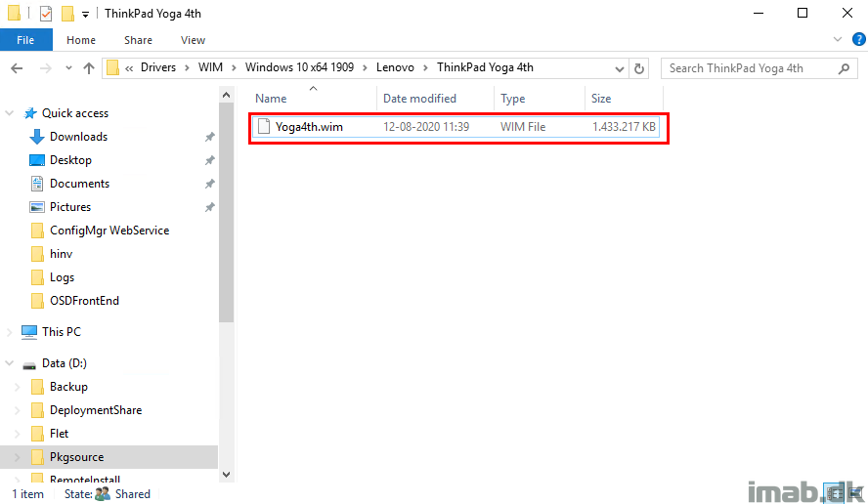Select Quick access in navigation pane
Viewport: 868px width, 504px height.
coord(75,113)
